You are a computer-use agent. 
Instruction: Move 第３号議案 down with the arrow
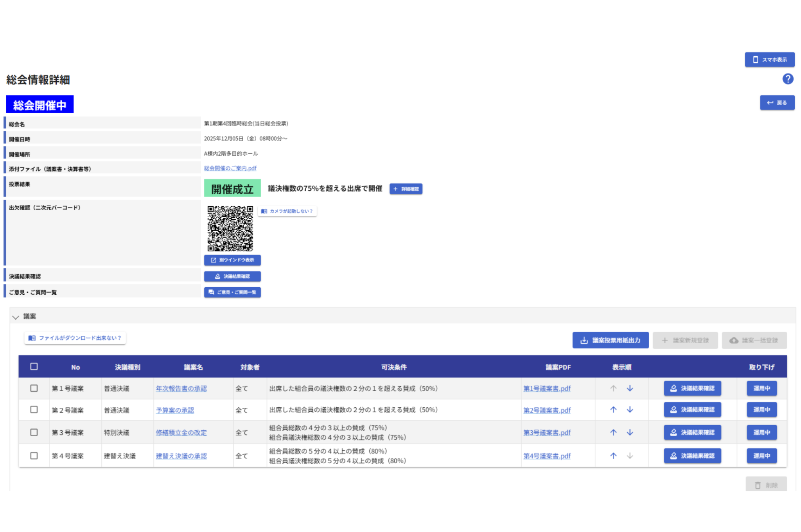point(630,432)
